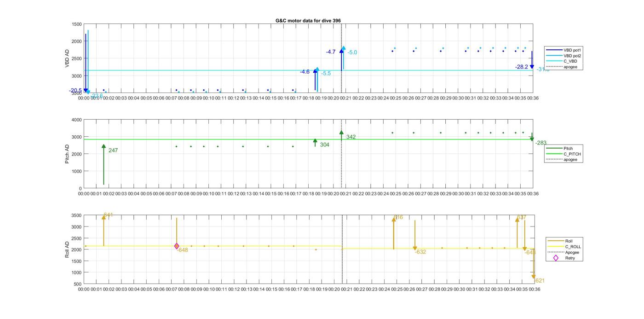The height and width of the screenshot is (319, 644).
Task: Click the "1500" tick on VBD axis
Action: click(x=76, y=24)
